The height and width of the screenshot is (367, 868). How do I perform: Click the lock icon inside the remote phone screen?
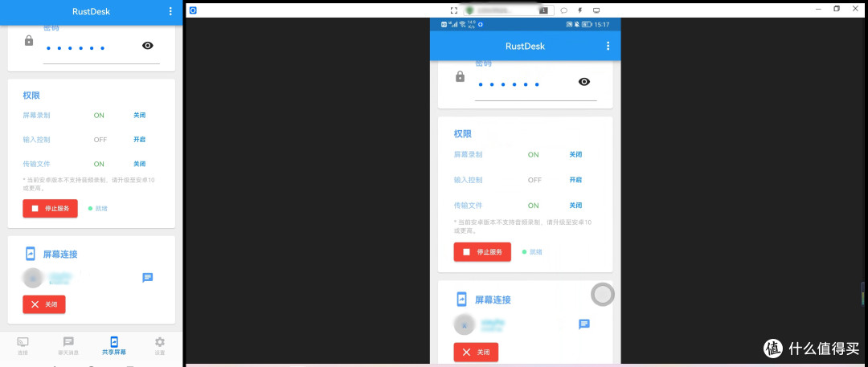pyautogui.click(x=460, y=77)
